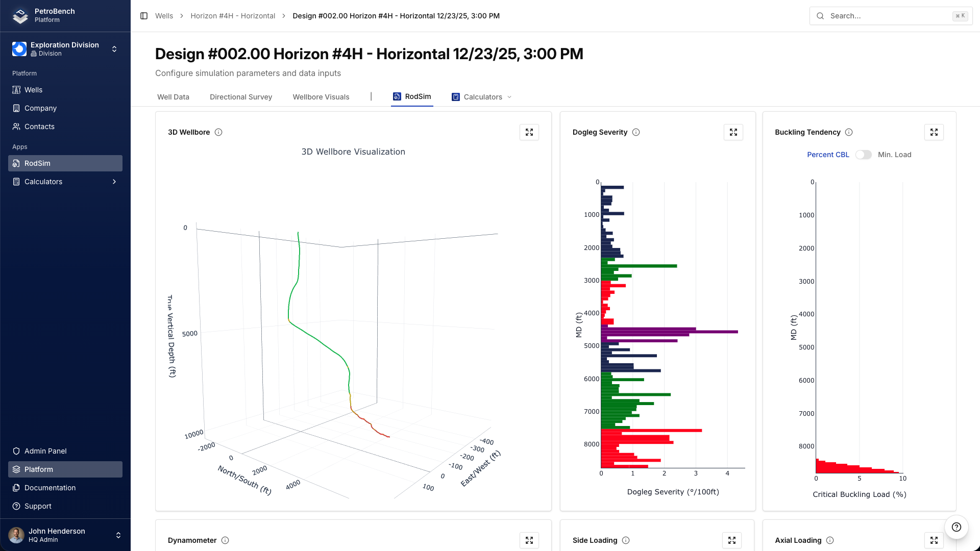Click the 3D Wellbore info icon
This screenshot has height=551, width=980.
[218, 132]
